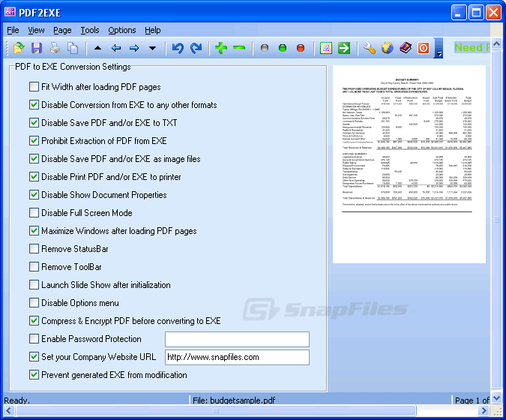Go to previous page with left arrow
Viewport: 506px width, 420px height.
click(116, 48)
